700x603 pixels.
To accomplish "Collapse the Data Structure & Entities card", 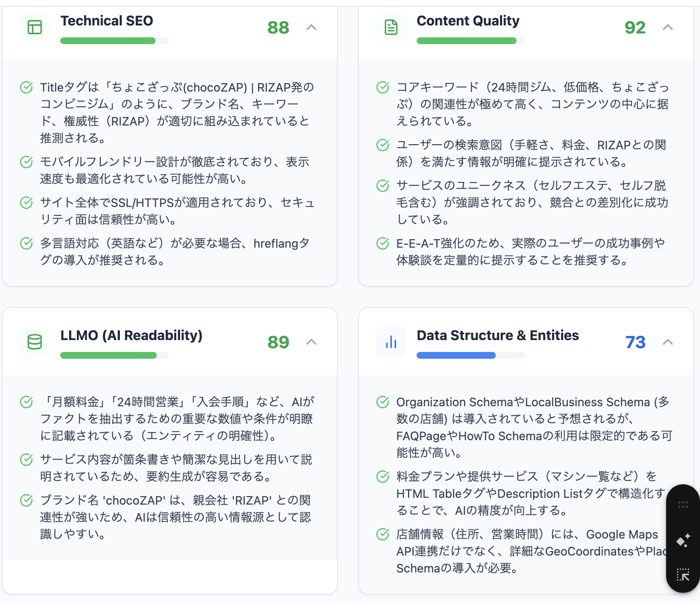I will tap(668, 342).
